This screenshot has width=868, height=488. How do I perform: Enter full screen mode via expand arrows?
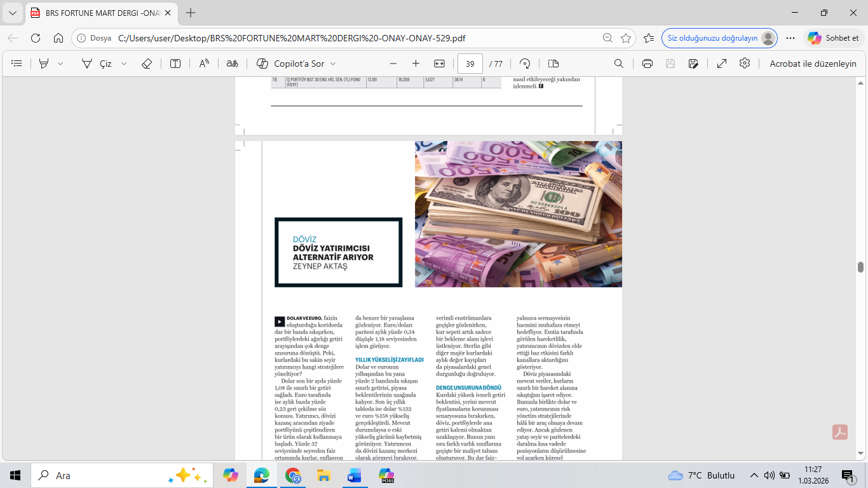tap(722, 64)
